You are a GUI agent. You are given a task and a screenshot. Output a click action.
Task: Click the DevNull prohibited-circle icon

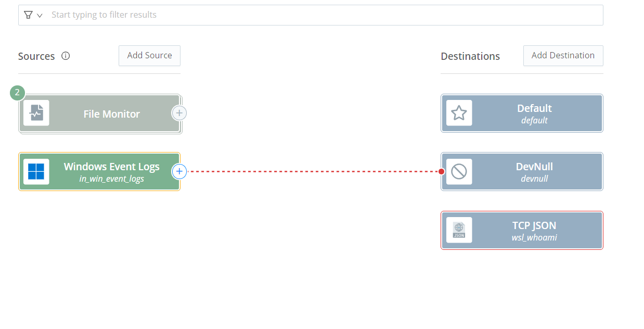[x=459, y=171]
